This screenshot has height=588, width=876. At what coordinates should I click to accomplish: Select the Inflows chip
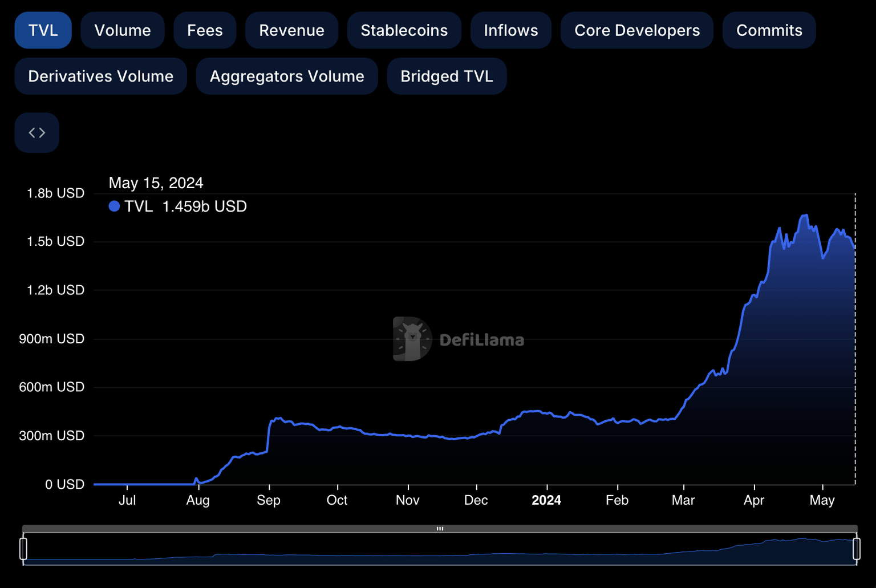point(510,30)
